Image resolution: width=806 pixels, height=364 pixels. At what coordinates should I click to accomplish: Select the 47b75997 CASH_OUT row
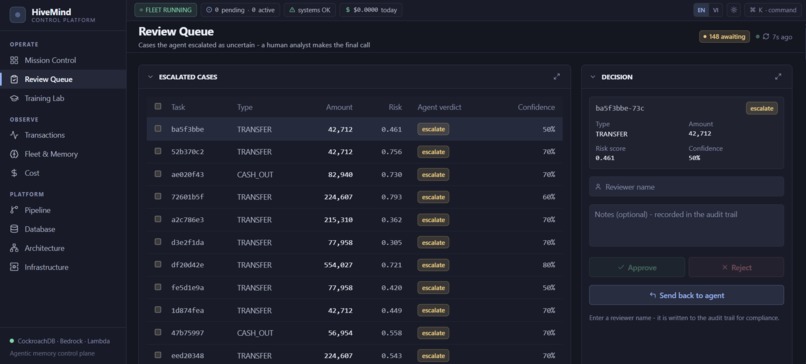click(355, 333)
